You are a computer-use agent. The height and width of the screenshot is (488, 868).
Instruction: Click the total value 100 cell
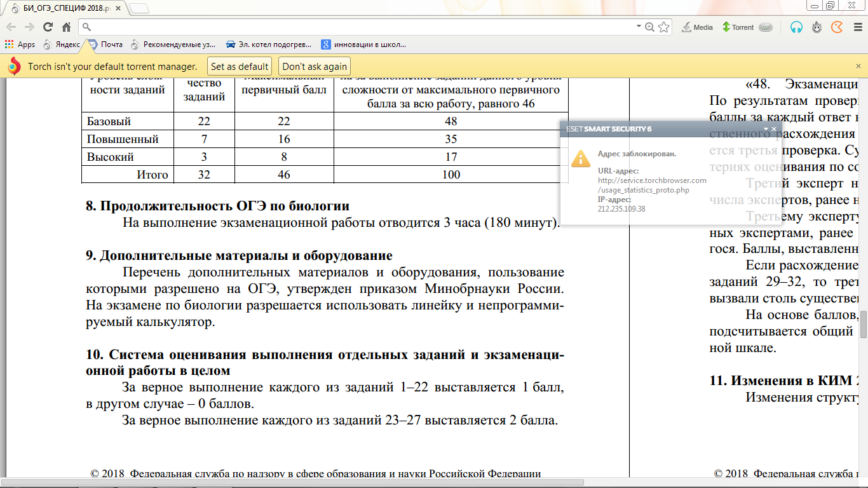click(x=451, y=175)
